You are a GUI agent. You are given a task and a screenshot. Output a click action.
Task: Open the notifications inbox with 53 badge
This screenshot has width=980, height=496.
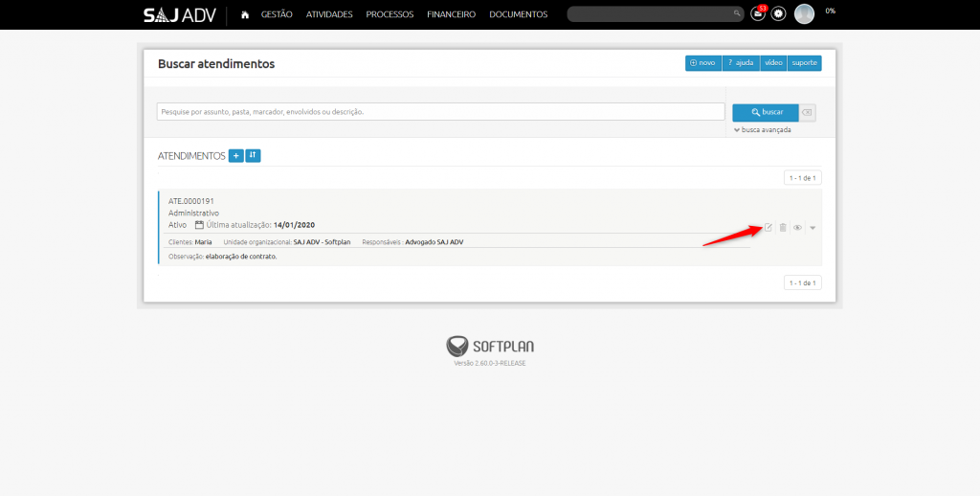click(759, 14)
